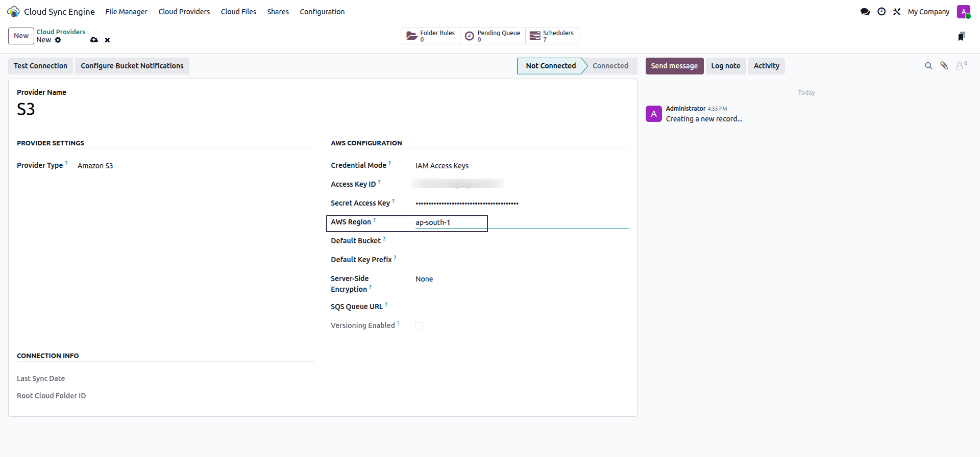Open Folder Rules stat button
The image size is (980, 457).
(x=430, y=36)
